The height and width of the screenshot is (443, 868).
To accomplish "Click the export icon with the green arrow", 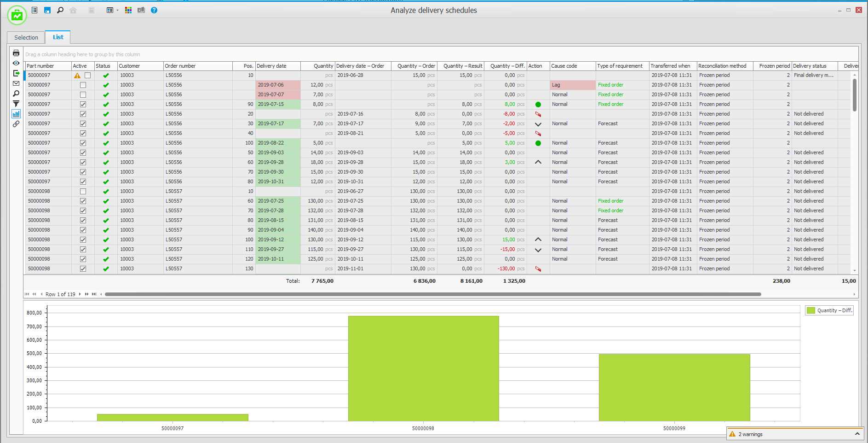I will click(x=16, y=74).
